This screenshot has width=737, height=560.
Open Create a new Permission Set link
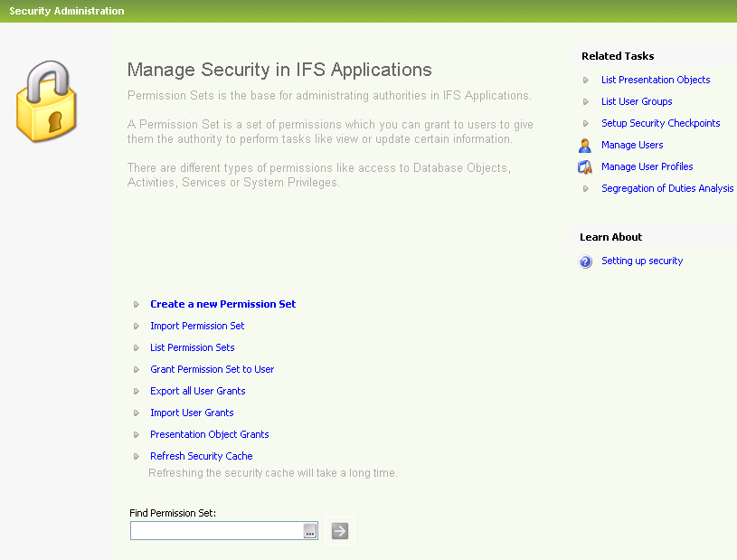point(222,304)
